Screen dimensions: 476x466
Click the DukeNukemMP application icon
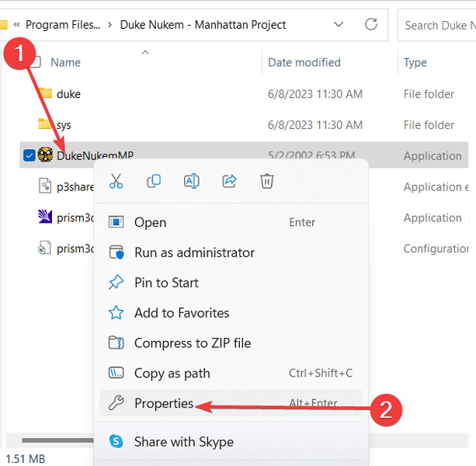point(45,155)
